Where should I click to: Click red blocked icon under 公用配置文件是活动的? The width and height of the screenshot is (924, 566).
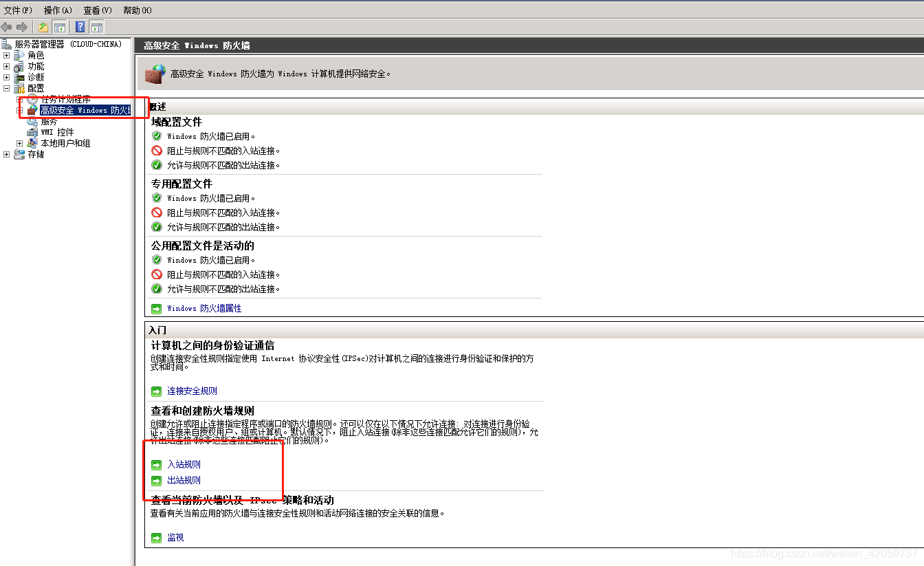[157, 274]
